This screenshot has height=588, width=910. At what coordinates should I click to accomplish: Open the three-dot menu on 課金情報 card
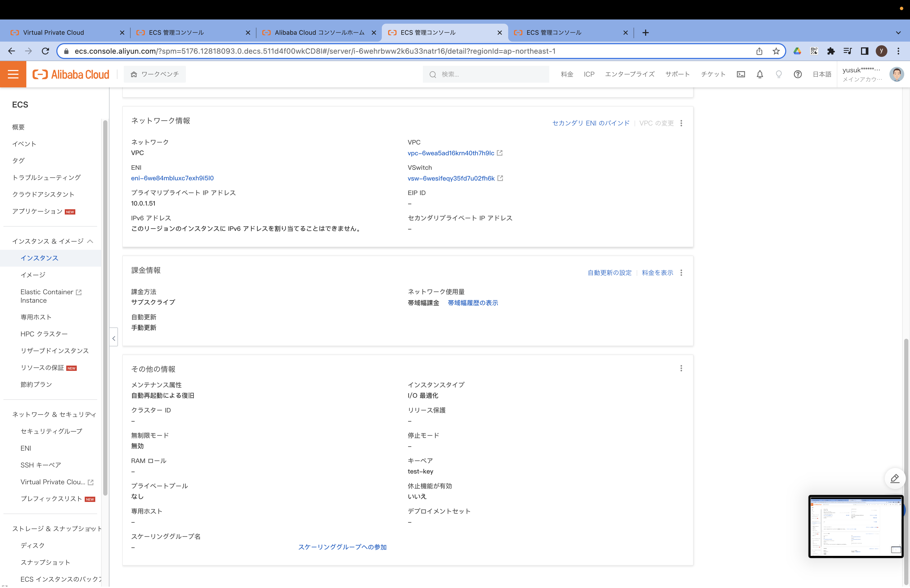click(x=681, y=273)
